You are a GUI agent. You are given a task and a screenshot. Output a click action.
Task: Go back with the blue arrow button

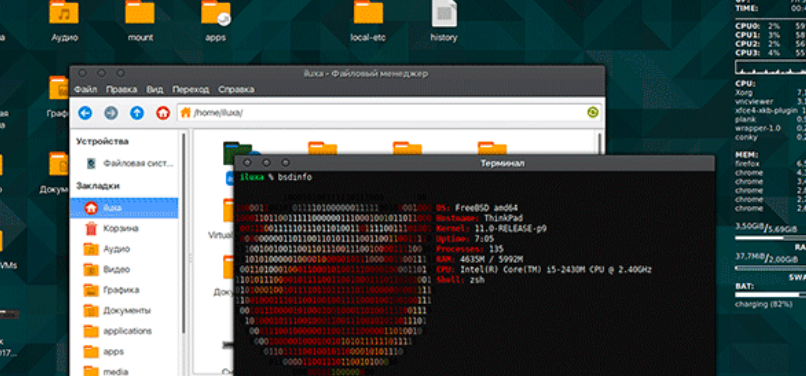(x=85, y=113)
